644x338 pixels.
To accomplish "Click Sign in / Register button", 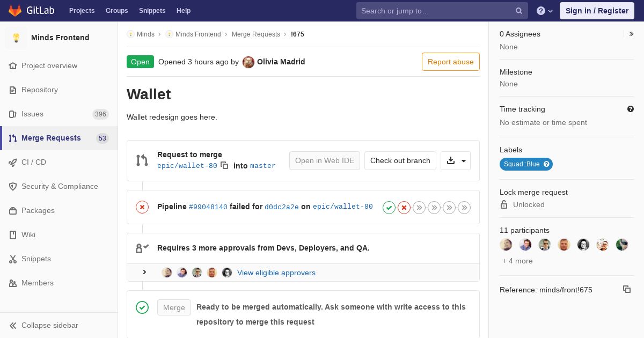I will [597, 11].
